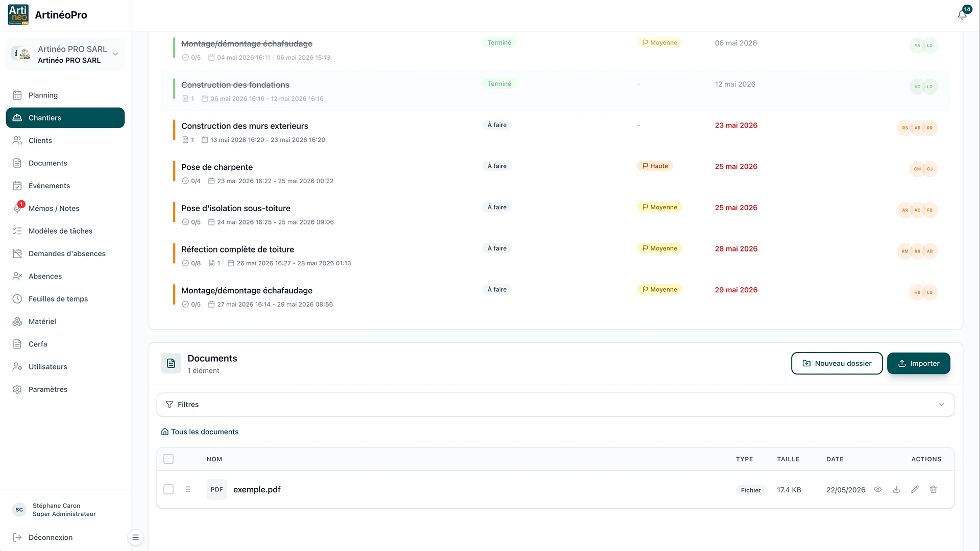Open the exemple.pdf file

point(257,489)
